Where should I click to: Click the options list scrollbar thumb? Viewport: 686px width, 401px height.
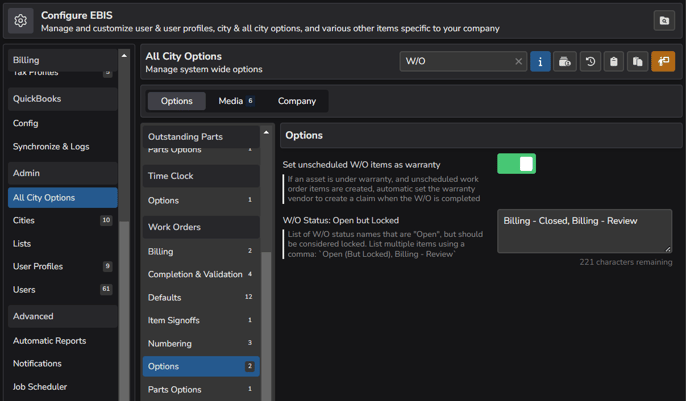266,326
